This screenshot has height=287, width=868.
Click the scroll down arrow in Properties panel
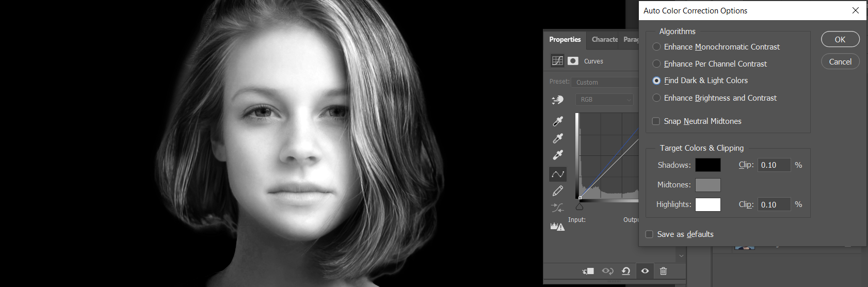coord(681,256)
